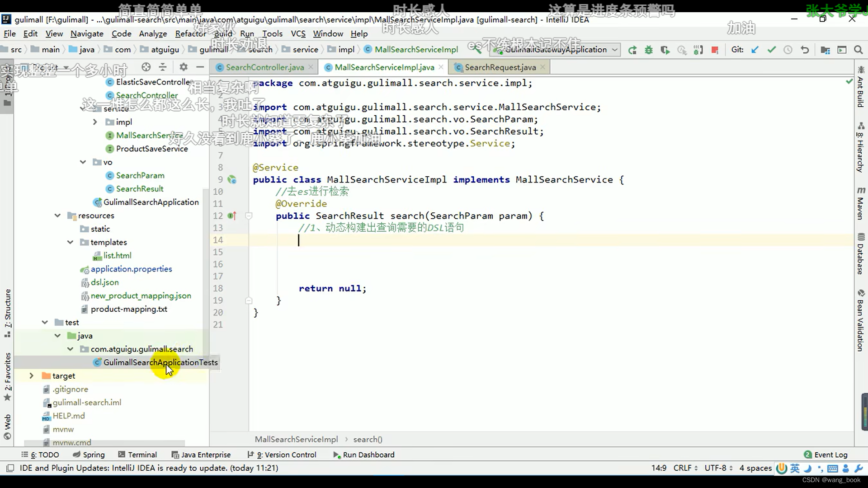Image resolution: width=868 pixels, height=488 pixels.
Task: Fold search method at line 12
Action: pyautogui.click(x=249, y=216)
